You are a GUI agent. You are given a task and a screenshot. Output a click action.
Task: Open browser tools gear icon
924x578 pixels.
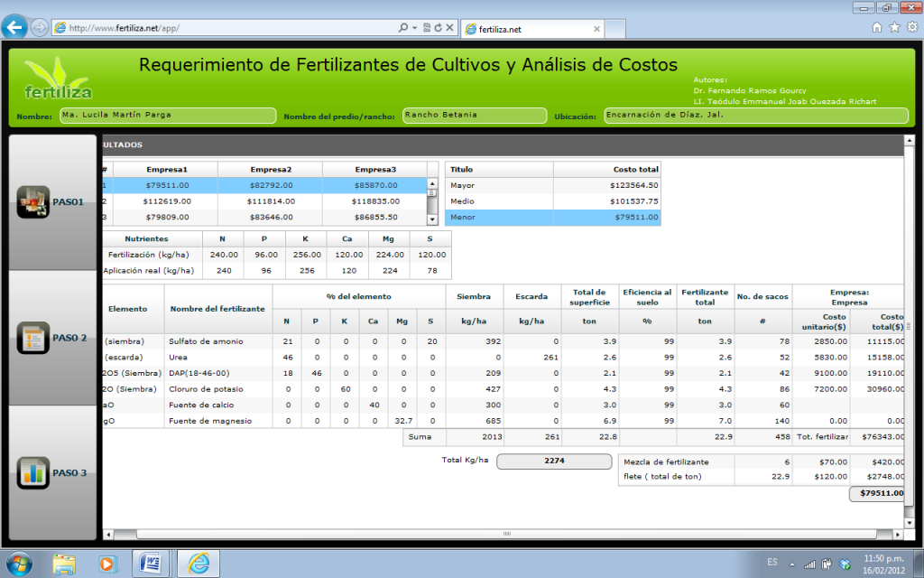point(912,27)
